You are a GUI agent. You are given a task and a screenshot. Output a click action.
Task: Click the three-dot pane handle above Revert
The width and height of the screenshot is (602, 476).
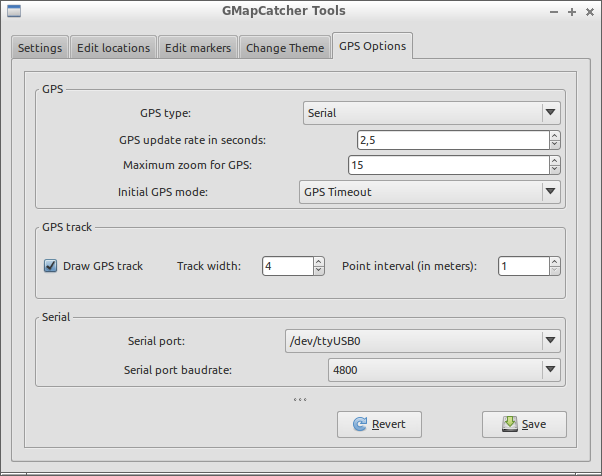[x=300, y=400]
